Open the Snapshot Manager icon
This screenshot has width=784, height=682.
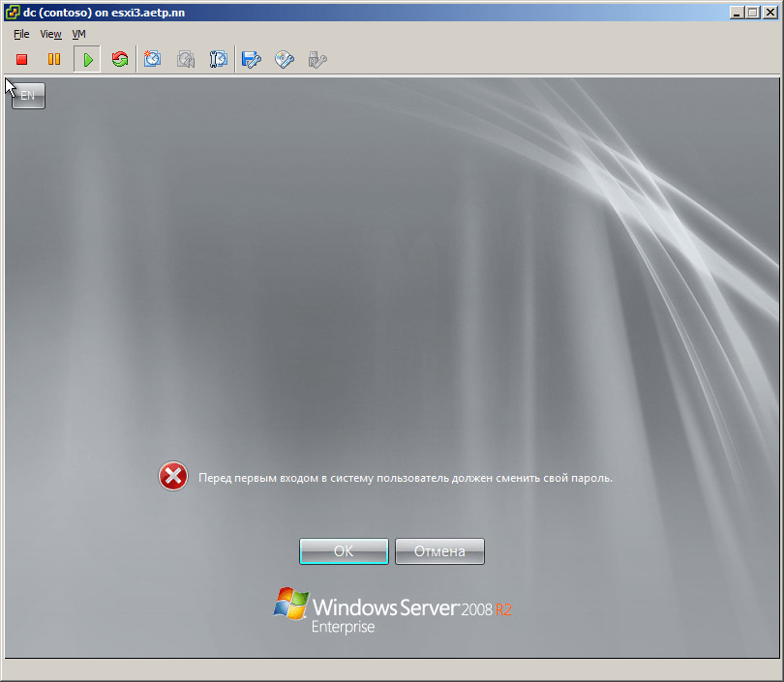pyautogui.click(x=218, y=59)
